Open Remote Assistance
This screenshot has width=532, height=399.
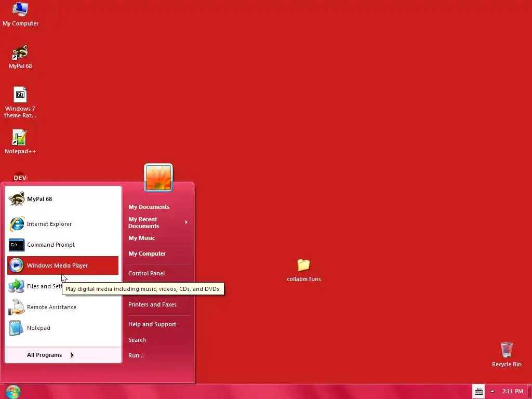tap(63, 307)
